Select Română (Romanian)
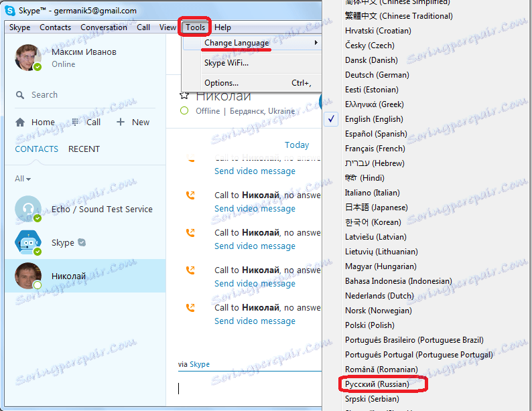The height and width of the screenshot is (411, 532). click(381, 369)
